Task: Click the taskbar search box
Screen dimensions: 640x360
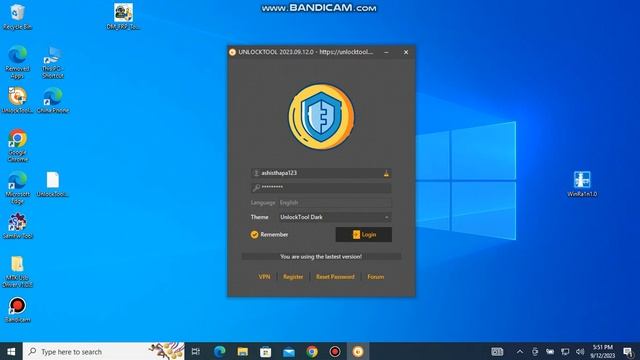Action: 104,351
